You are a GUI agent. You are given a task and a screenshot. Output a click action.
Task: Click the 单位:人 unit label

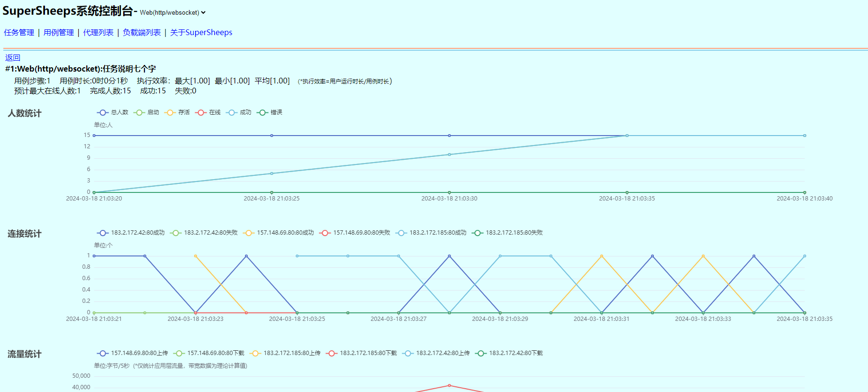pyautogui.click(x=103, y=125)
